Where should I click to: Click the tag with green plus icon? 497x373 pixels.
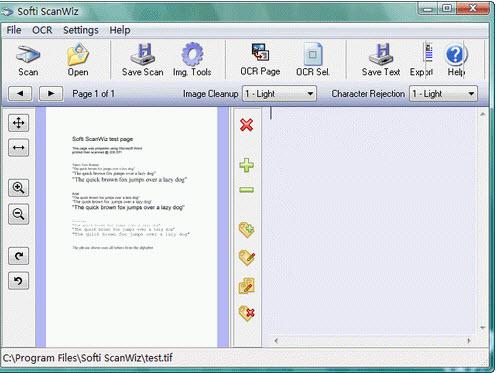247,230
